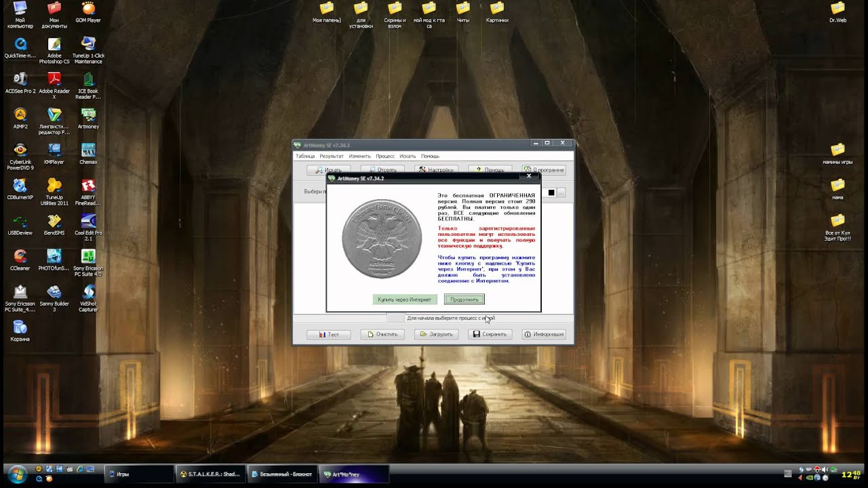Open the ACDSee Pro 2 shortcut
This screenshot has width=868, height=488.
(20, 83)
